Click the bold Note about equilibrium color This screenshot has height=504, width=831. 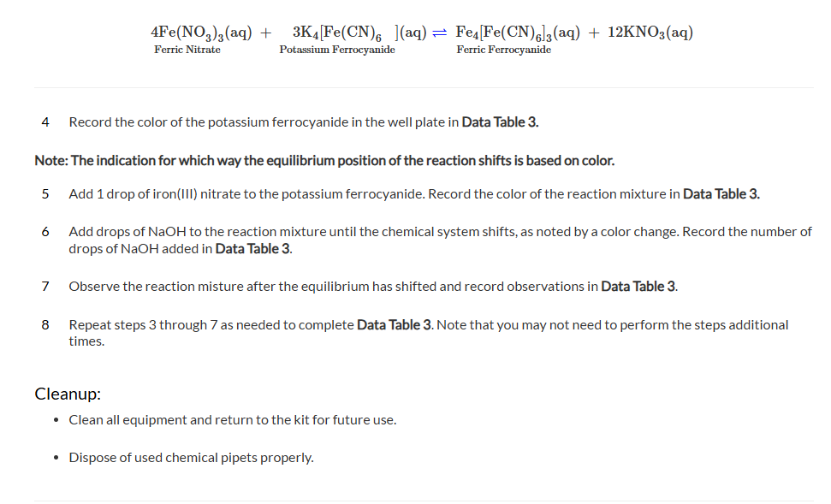[x=324, y=160]
